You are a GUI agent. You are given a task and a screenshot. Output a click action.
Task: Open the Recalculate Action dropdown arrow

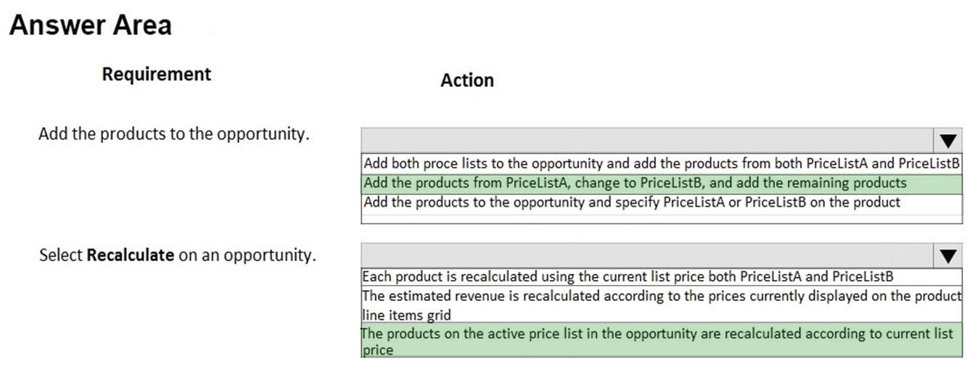coord(949,255)
